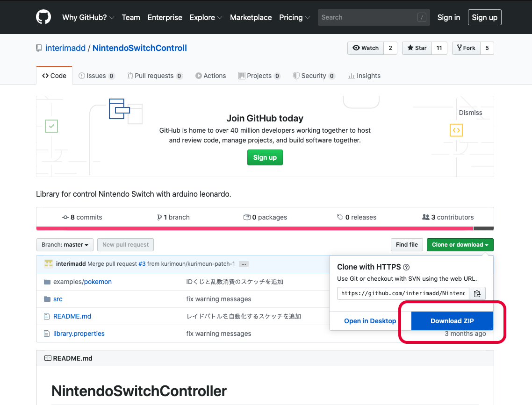Click the pink language bar segment

(255, 228)
